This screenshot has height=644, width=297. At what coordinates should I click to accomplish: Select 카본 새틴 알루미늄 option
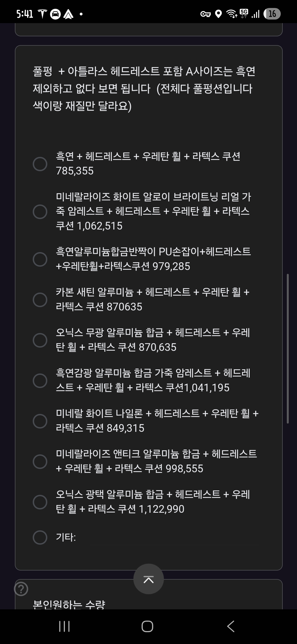[x=40, y=300]
